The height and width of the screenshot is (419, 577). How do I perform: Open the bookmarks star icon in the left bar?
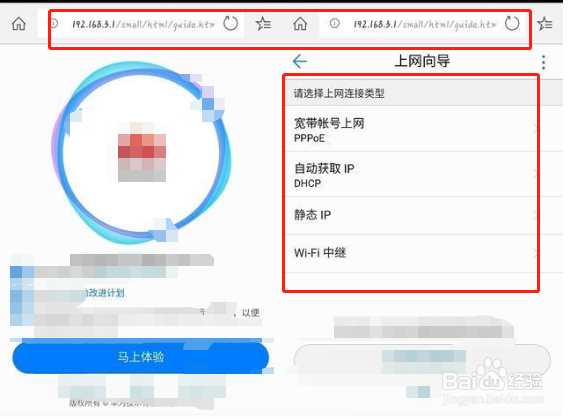pos(263,24)
